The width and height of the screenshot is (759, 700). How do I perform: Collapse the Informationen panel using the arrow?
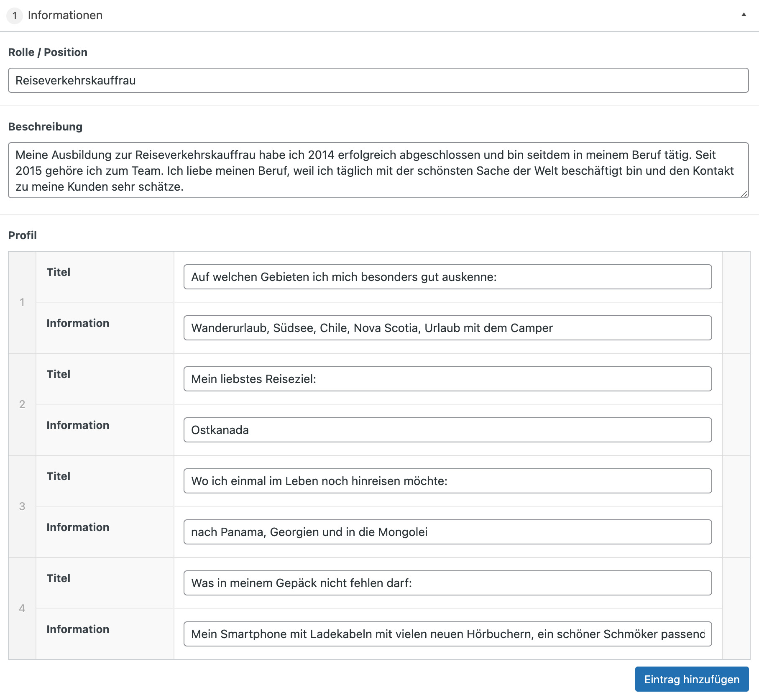click(744, 15)
